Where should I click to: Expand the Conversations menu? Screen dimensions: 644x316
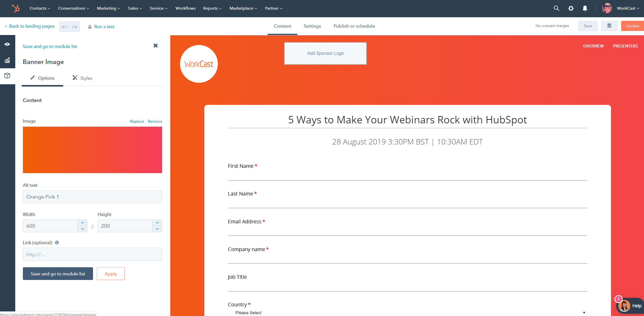[74, 8]
